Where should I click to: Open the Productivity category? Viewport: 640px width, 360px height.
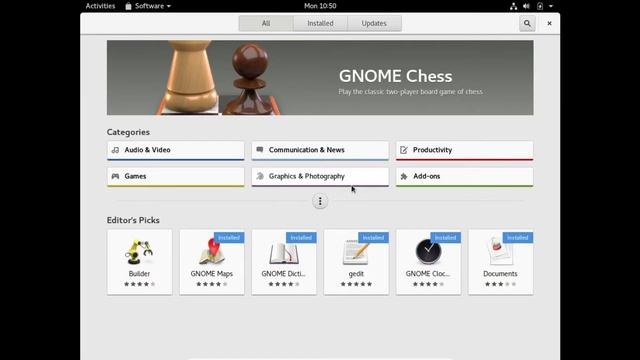tap(464, 151)
